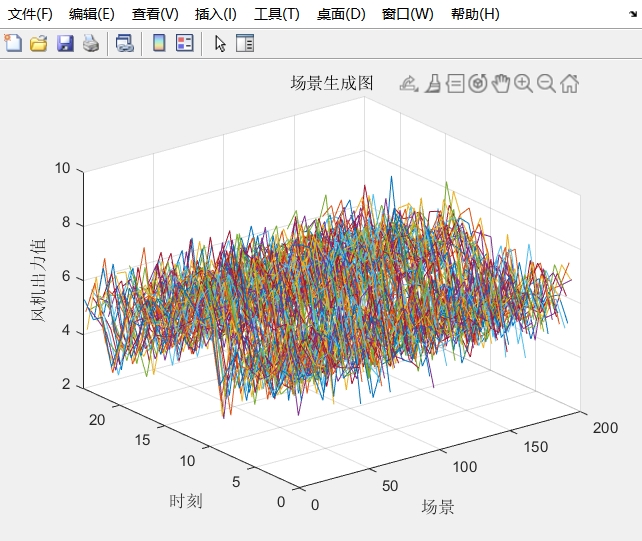Open the 桌面(D) menu
Viewport: 642px width, 541px height.
coord(341,14)
